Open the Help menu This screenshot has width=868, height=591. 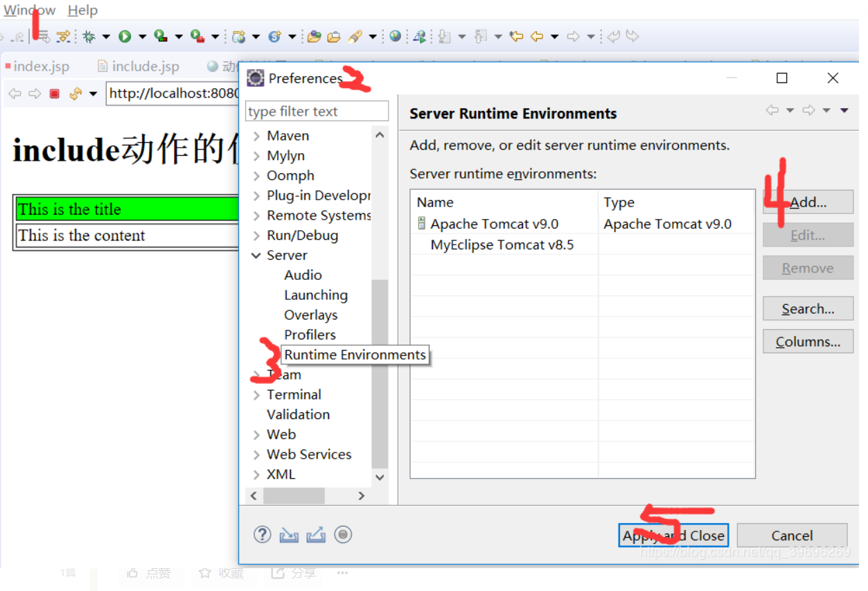[82, 10]
